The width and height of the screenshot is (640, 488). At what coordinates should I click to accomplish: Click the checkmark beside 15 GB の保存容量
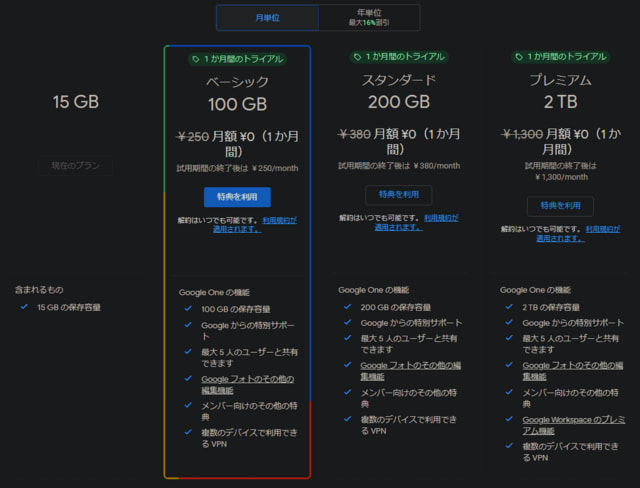click(x=24, y=307)
